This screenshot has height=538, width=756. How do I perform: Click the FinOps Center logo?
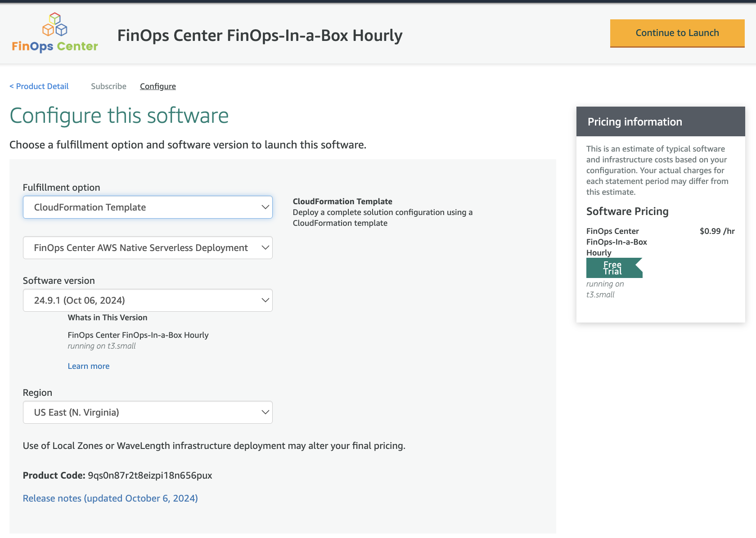click(x=54, y=32)
